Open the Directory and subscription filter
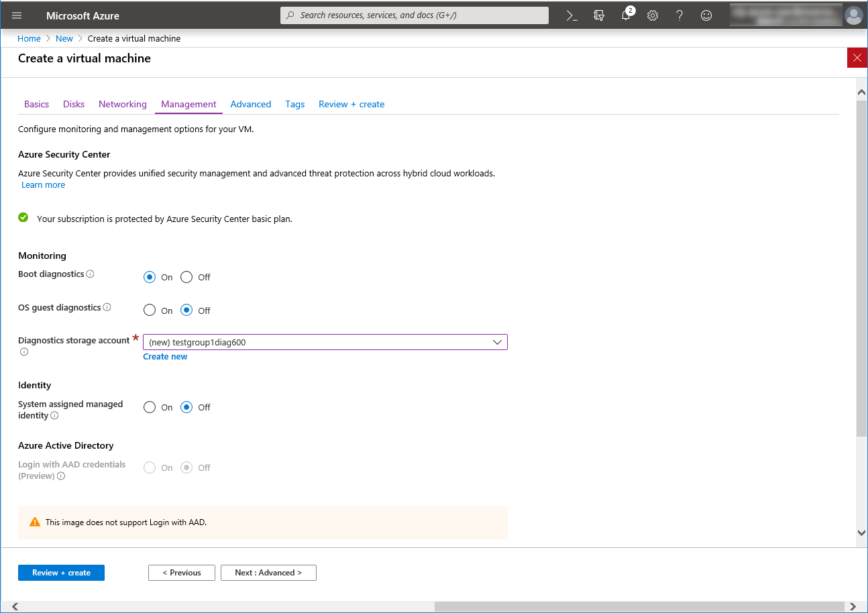Screen dimensions: 868x613 (x=599, y=15)
